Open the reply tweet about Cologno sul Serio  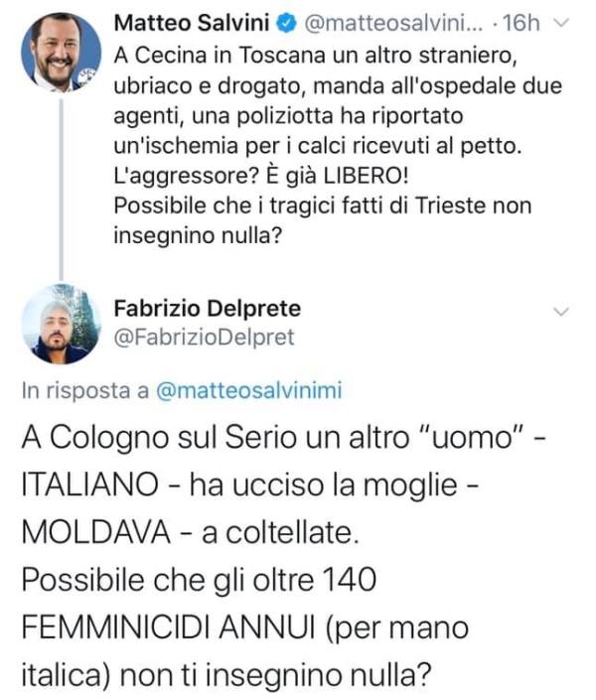(284, 556)
